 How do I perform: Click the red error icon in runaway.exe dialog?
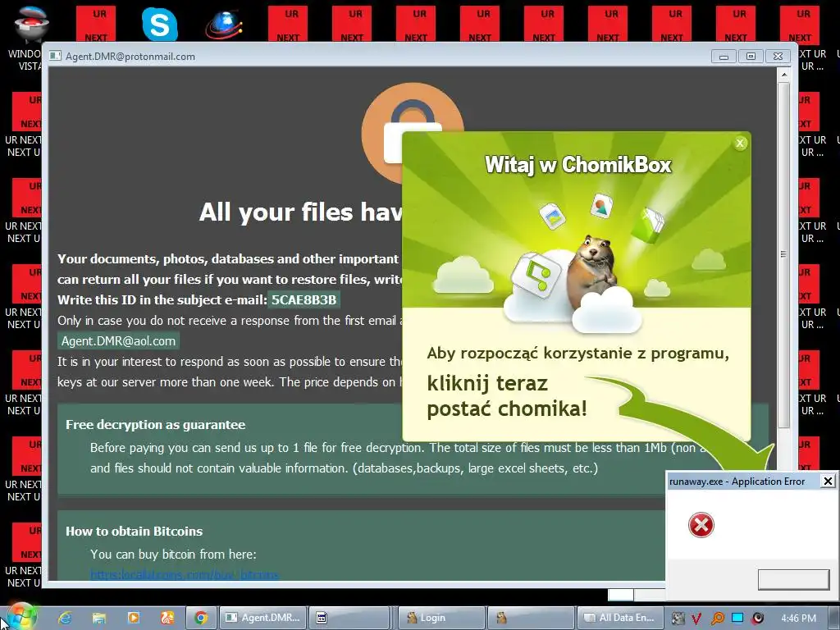click(701, 525)
